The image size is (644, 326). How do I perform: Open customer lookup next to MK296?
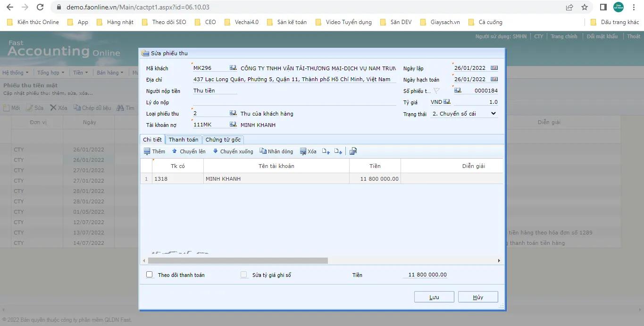click(x=233, y=68)
